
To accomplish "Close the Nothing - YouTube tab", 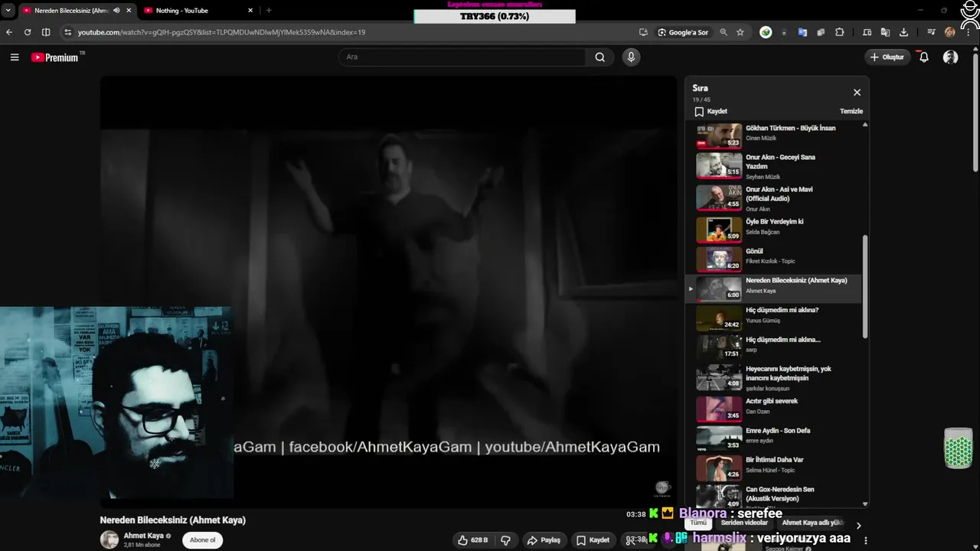I will point(250,11).
